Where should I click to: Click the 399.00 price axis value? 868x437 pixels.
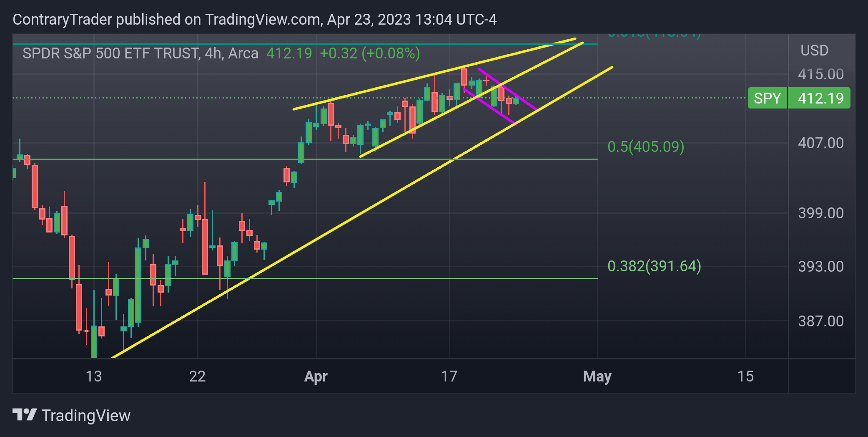click(x=820, y=213)
